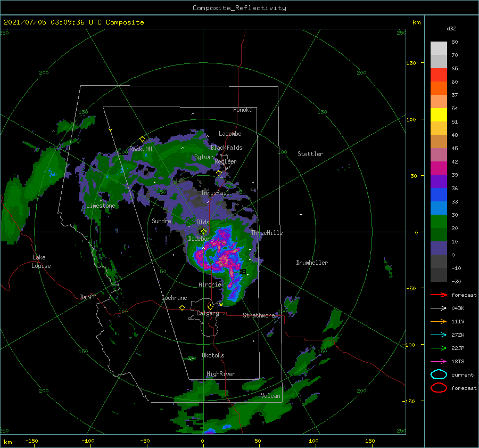Click the RedDeer city label

[x=226, y=161]
